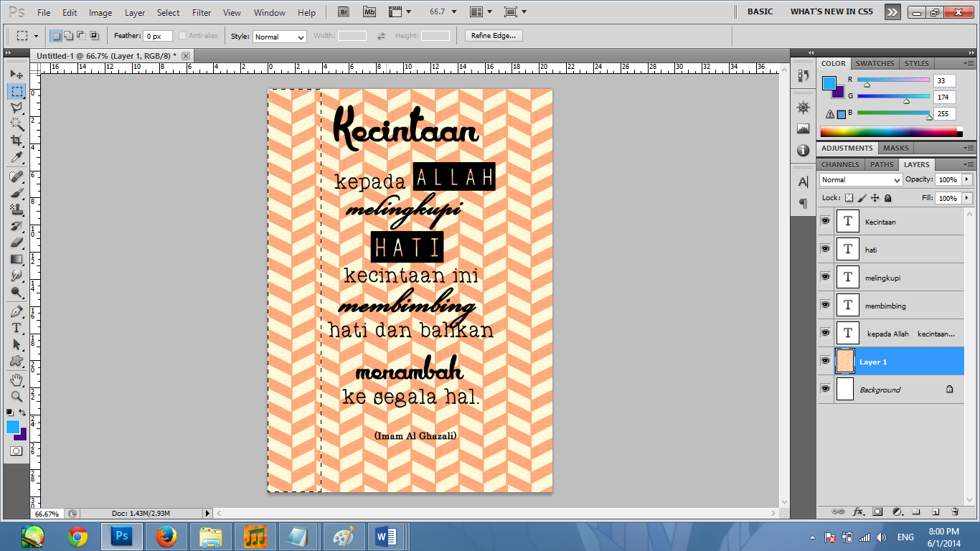Open the Character panel icon
The width and height of the screenshot is (980, 551).
pos(803,182)
